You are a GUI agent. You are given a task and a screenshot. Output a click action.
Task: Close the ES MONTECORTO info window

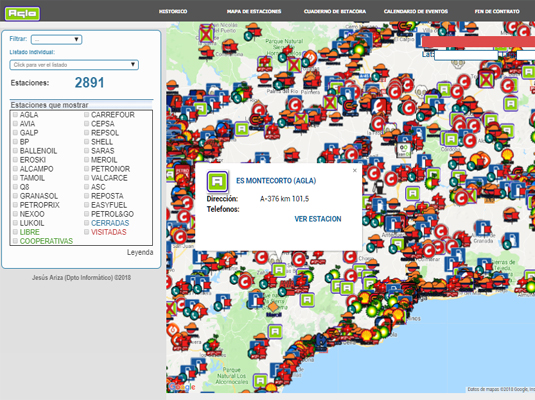pos(355,170)
